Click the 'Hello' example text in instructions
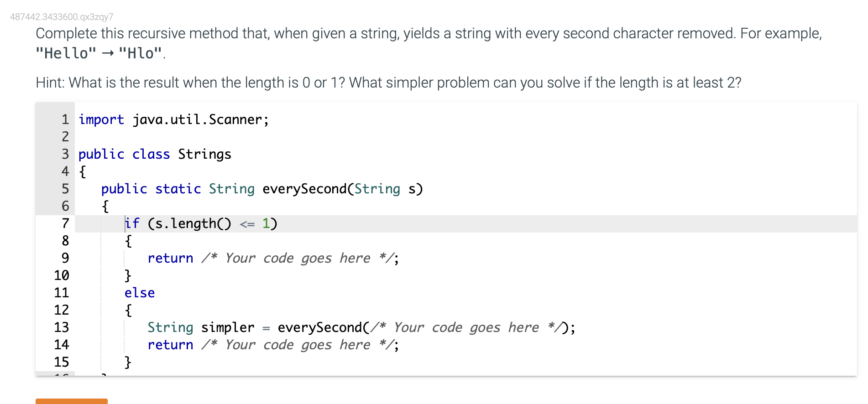This screenshot has height=404, width=868. click(66, 53)
